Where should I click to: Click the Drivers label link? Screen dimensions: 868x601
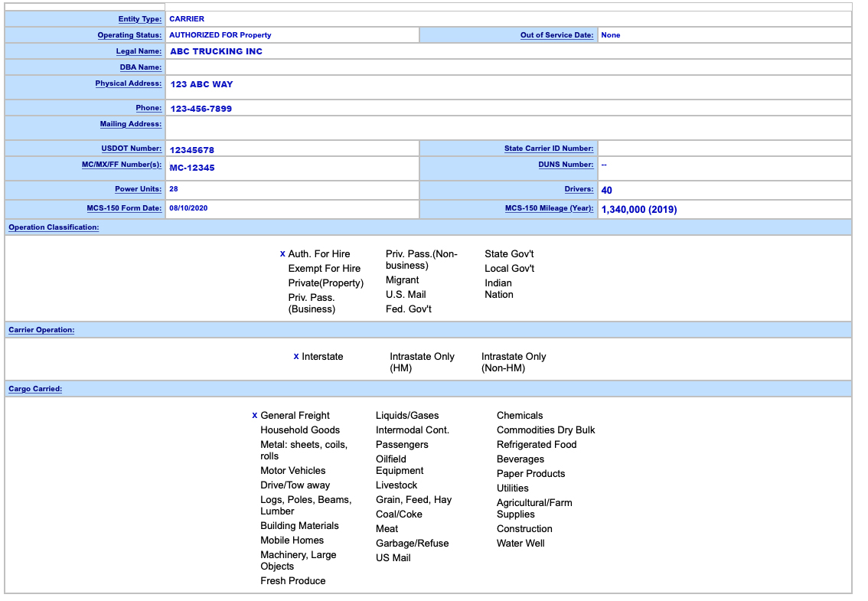pos(579,189)
